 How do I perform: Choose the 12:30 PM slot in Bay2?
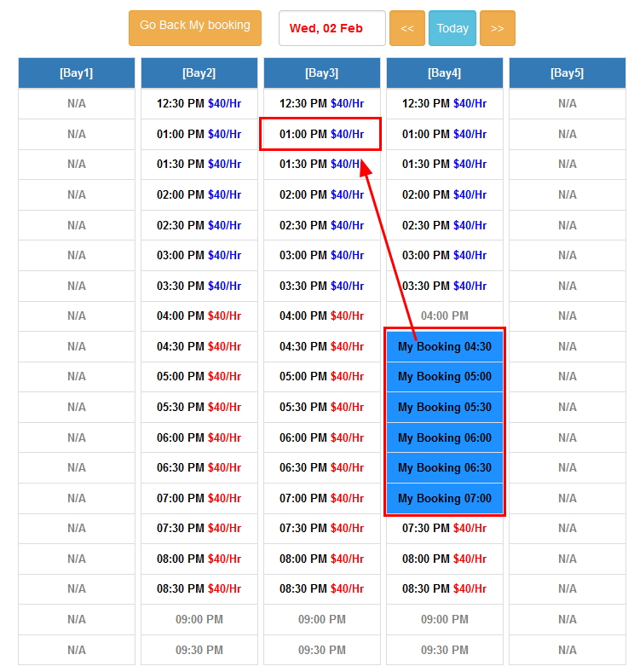pyautogui.click(x=199, y=103)
